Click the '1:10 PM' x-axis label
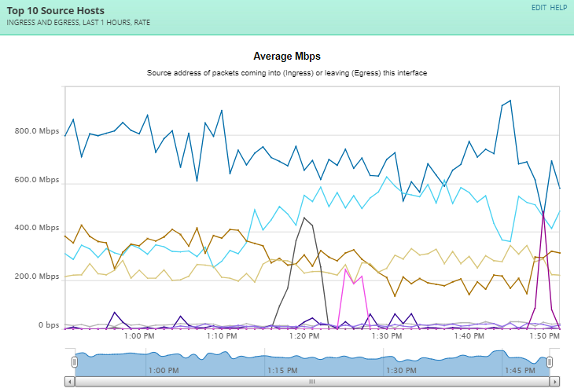The height and width of the screenshot is (392, 574). (222, 335)
